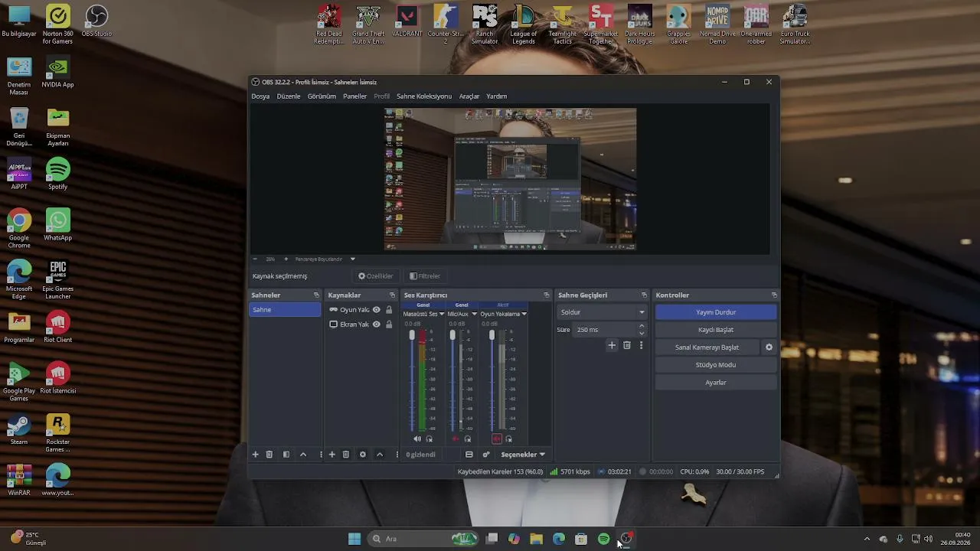Open the Soldur transition dropdown

coord(602,312)
